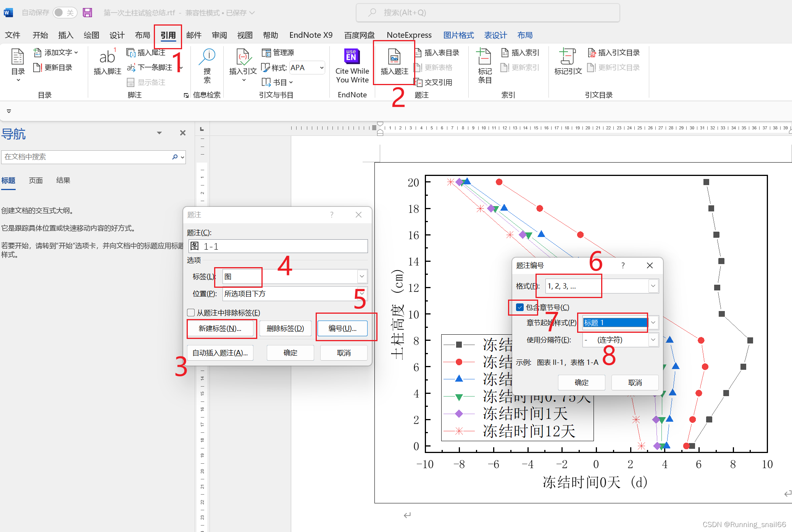Click the Insert Citation (插入引文) icon

click(243, 57)
